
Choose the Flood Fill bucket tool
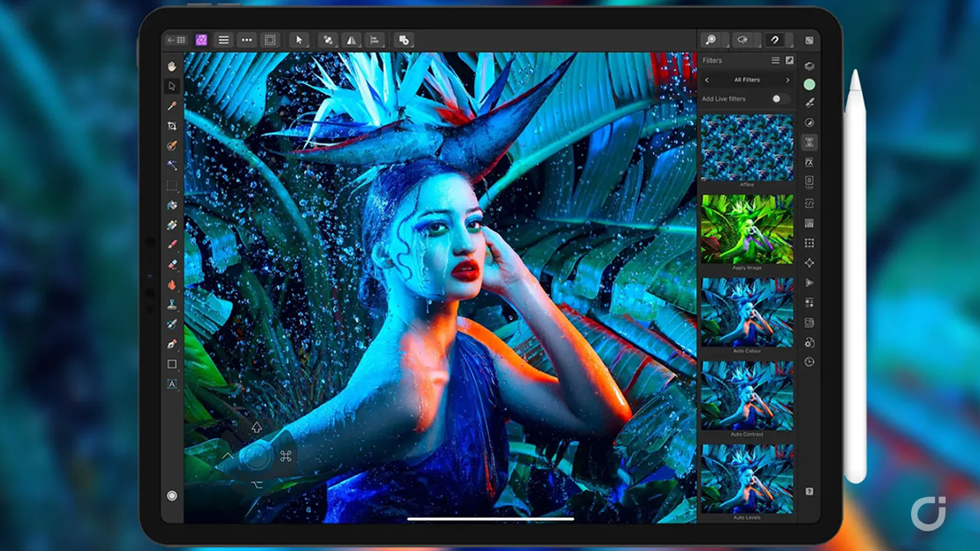(172, 205)
